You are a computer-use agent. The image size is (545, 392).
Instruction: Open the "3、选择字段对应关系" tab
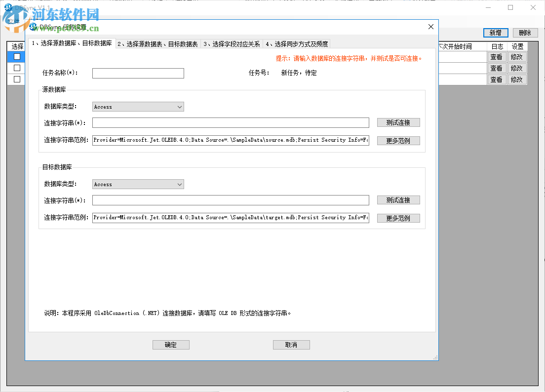pos(232,44)
